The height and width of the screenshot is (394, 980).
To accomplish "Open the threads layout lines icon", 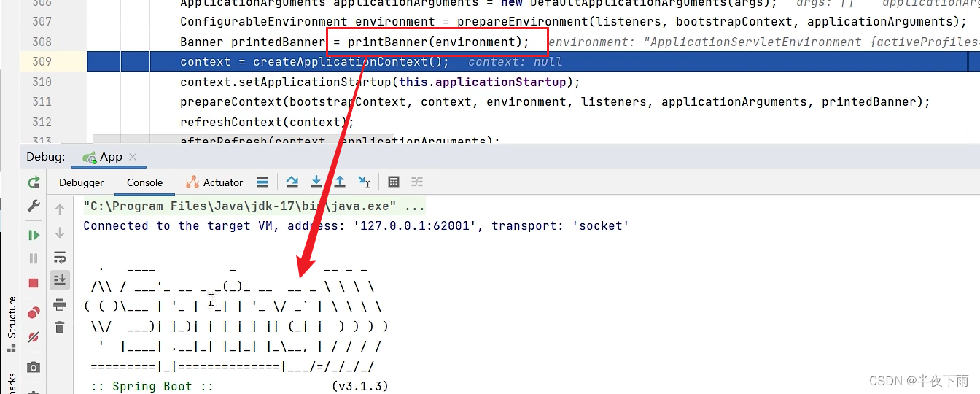I will (x=262, y=182).
